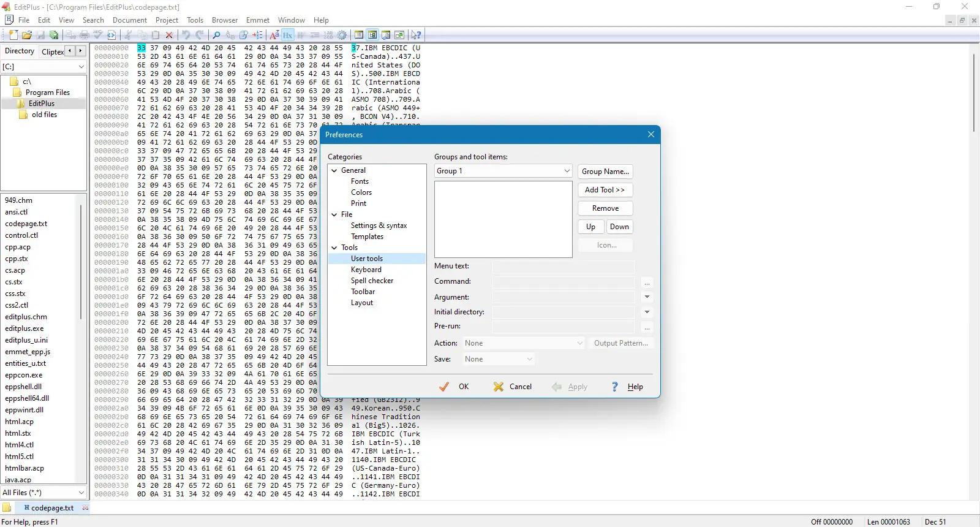Click the Cut scissors toolbar icon
The width and height of the screenshot is (980, 527).
129,35
